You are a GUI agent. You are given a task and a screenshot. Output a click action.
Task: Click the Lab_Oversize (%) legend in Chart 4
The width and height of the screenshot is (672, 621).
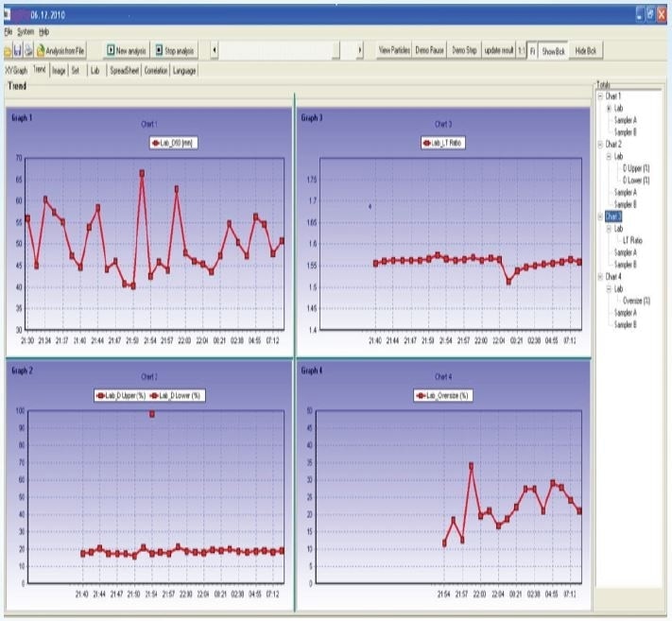(x=443, y=395)
